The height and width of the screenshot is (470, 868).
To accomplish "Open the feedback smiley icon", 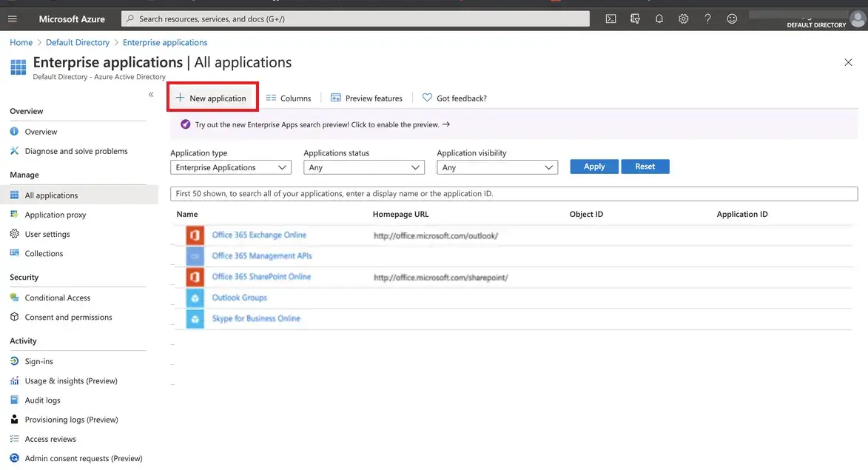I will [x=731, y=18].
